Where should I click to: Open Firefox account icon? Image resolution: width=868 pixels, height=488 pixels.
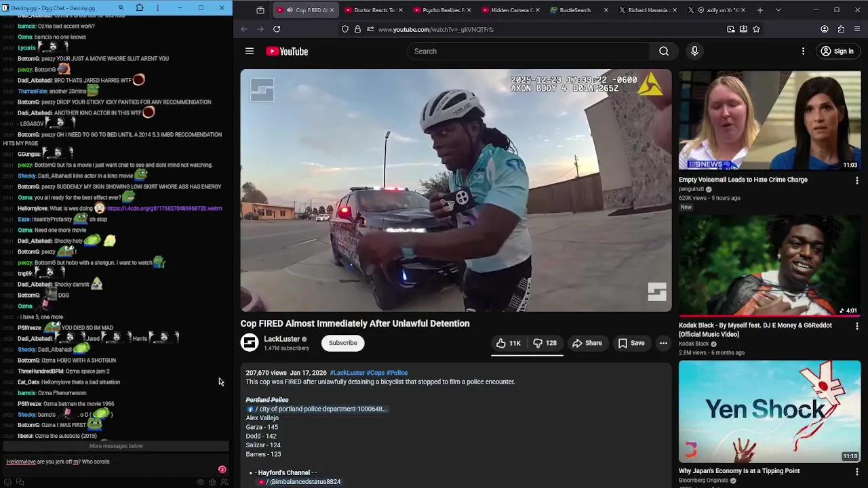pyautogui.click(x=825, y=29)
